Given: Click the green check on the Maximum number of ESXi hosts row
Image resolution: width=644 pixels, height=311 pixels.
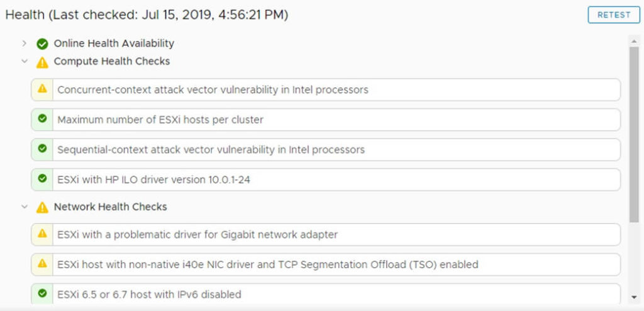Looking at the screenshot, I should 42,119.
